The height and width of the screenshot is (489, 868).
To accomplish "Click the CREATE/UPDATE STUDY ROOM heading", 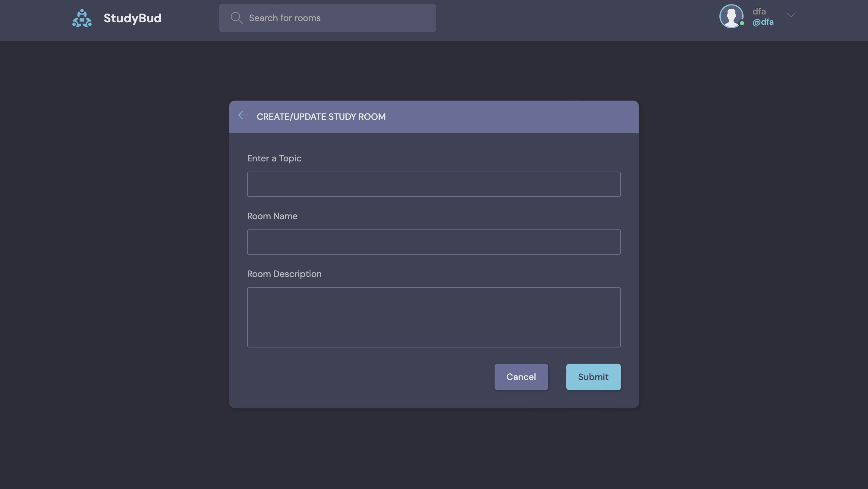I will pos(321,117).
